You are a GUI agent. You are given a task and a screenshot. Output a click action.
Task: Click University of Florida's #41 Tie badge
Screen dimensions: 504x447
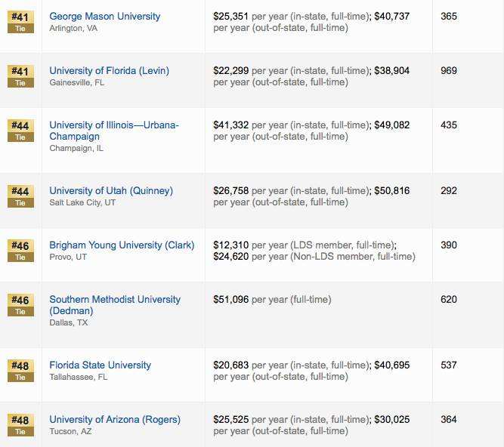tap(20, 76)
